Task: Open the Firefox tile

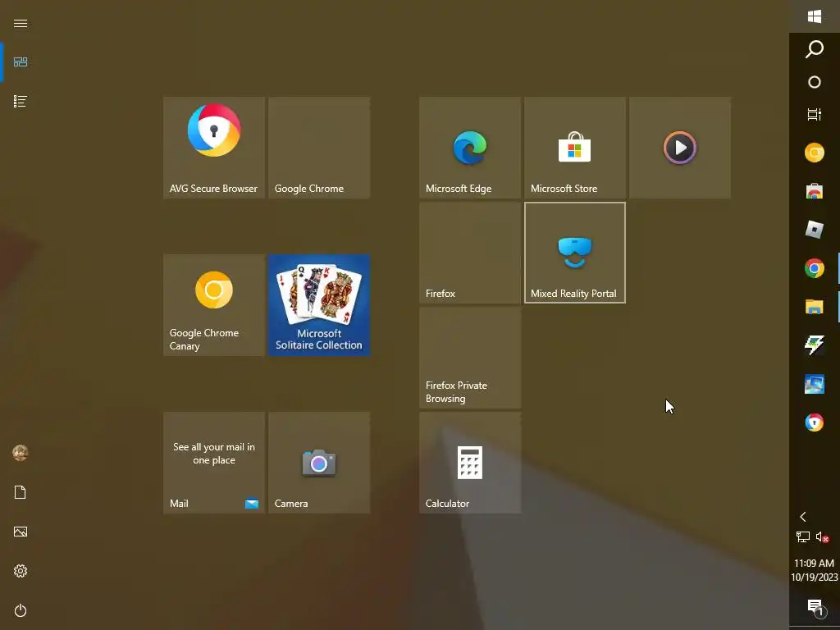Action: pyautogui.click(x=470, y=253)
